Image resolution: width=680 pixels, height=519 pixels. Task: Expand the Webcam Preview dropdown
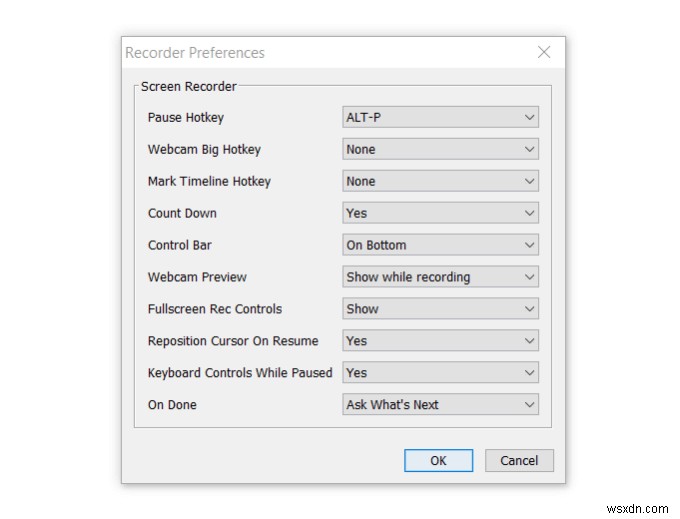440,277
